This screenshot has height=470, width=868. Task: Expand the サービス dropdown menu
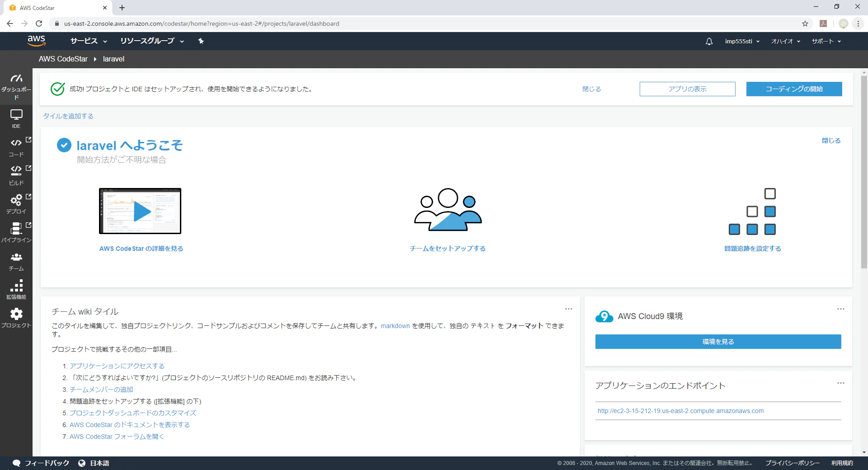coord(89,41)
